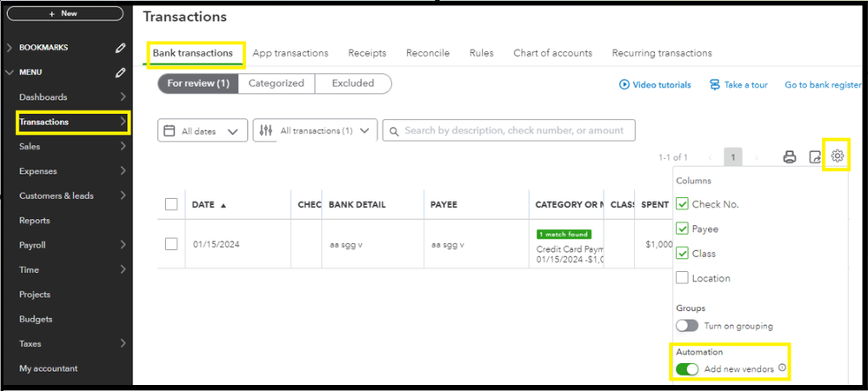Disable the Add new vendors toggle
The image size is (868, 391).
point(687,369)
